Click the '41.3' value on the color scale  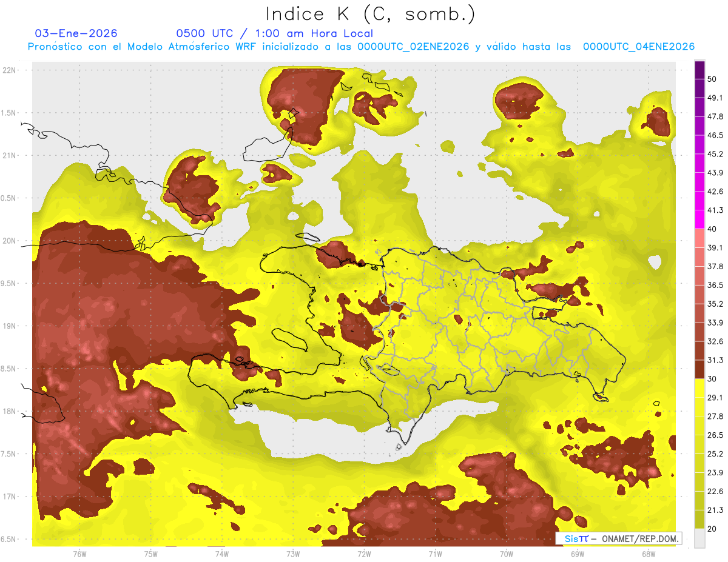click(715, 210)
